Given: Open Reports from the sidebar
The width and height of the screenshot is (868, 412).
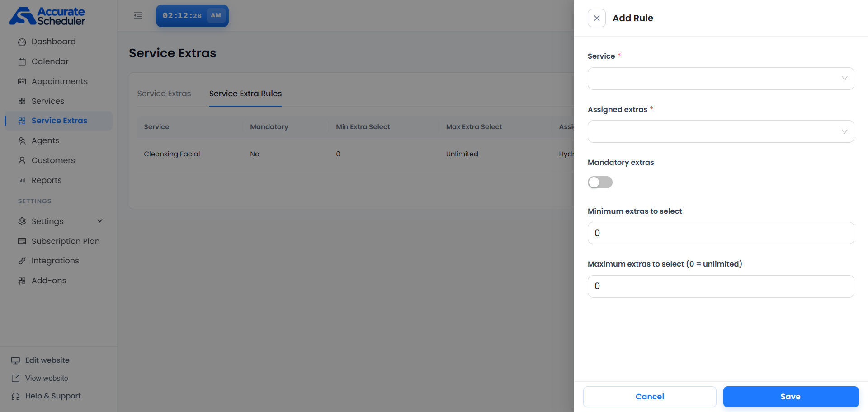Looking at the screenshot, I should pyautogui.click(x=59, y=180).
